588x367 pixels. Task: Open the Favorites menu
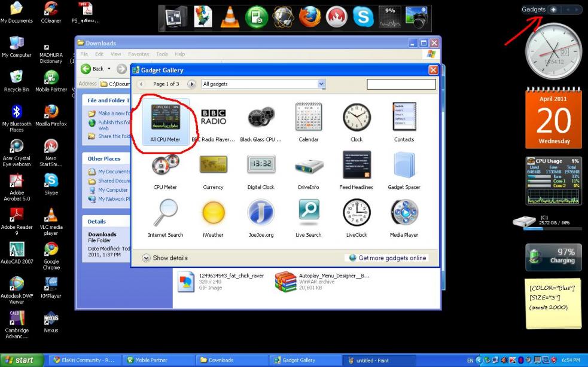(138, 54)
